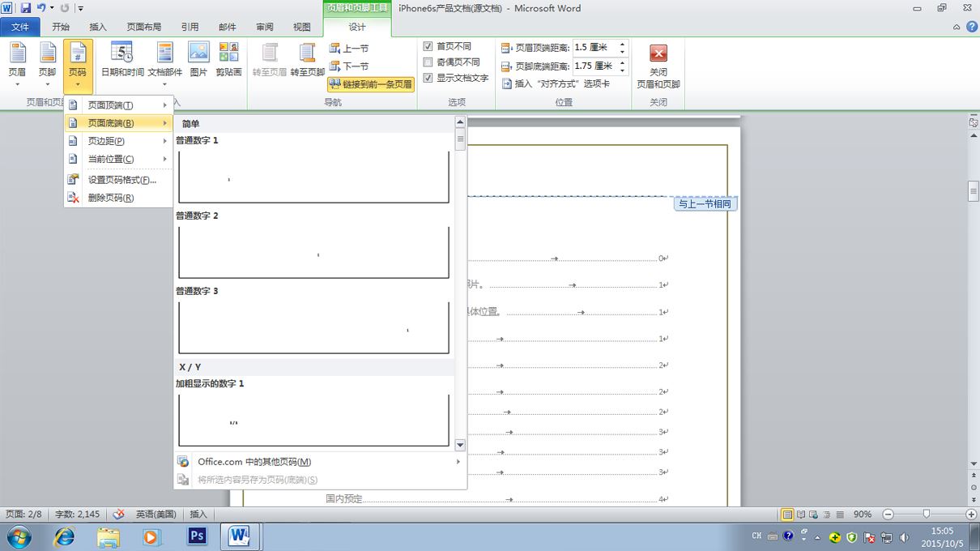Image resolution: width=980 pixels, height=551 pixels.
Task: Click the Windows Start button
Action: (19, 536)
